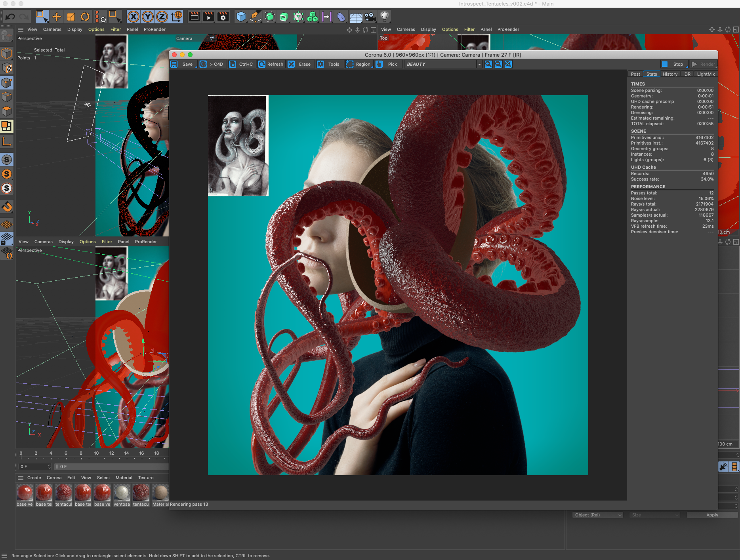Click the Spline pen tool icon
This screenshot has width=740, height=560.
pyautogui.click(x=255, y=17)
